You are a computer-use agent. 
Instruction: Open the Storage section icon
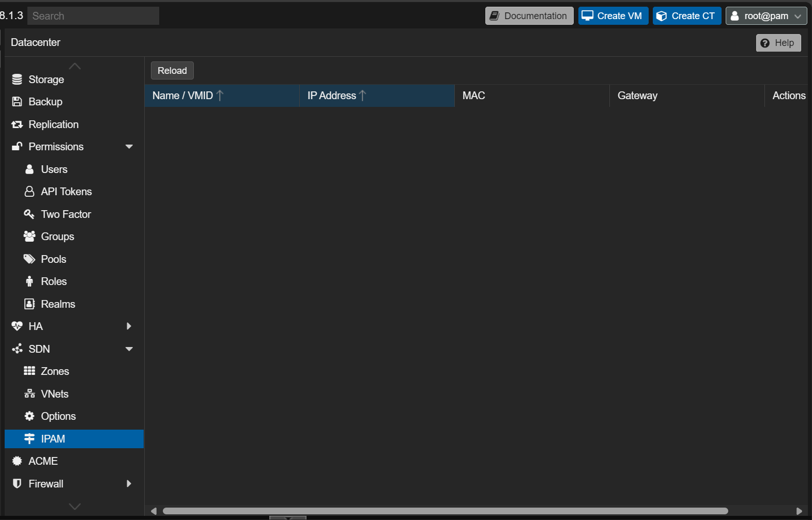pos(17,80)
